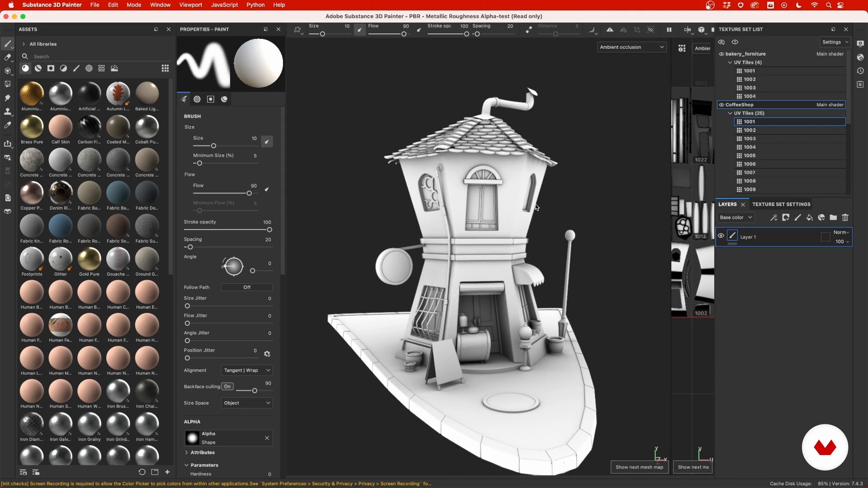Collapse UV Tiles (25) under CoffeeShop
The image size is (868, 488).
(730, 113)
